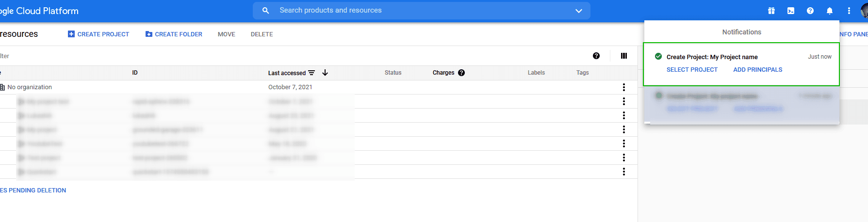868x222 pixels.
Task: Open the gift icon for free trial
Action: (771, 11)
